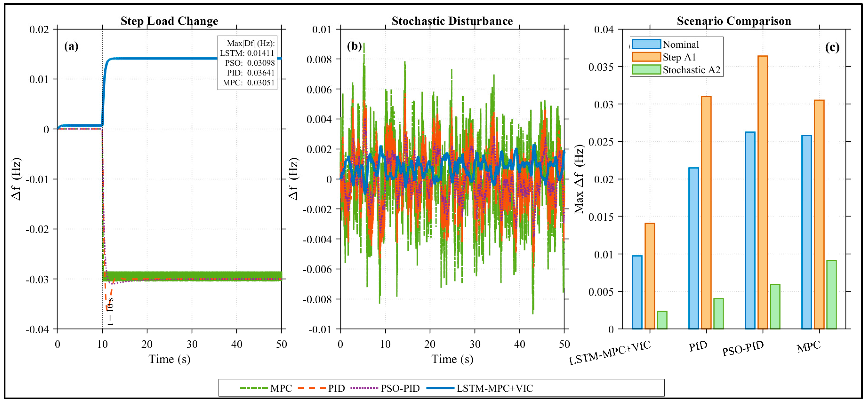Viewport: 868px width, 404px height.
Task: Click the panel label '(b)'
Action: 354,46
